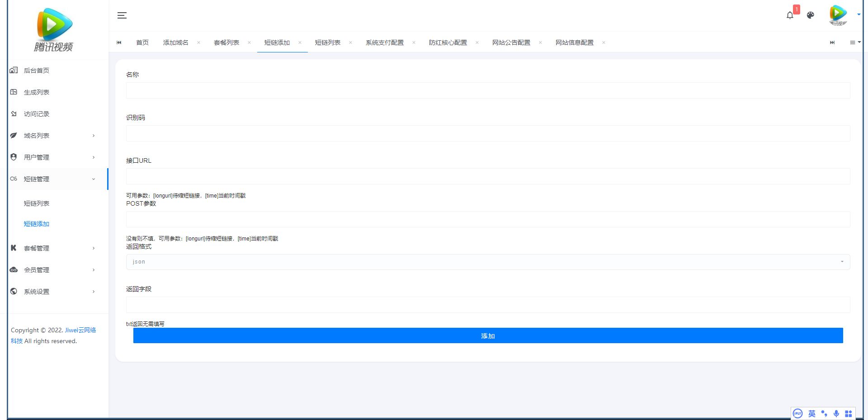Close the 网站公告配置 tab
This screenshot has height=420, width=868.
(x=540, y=42)
